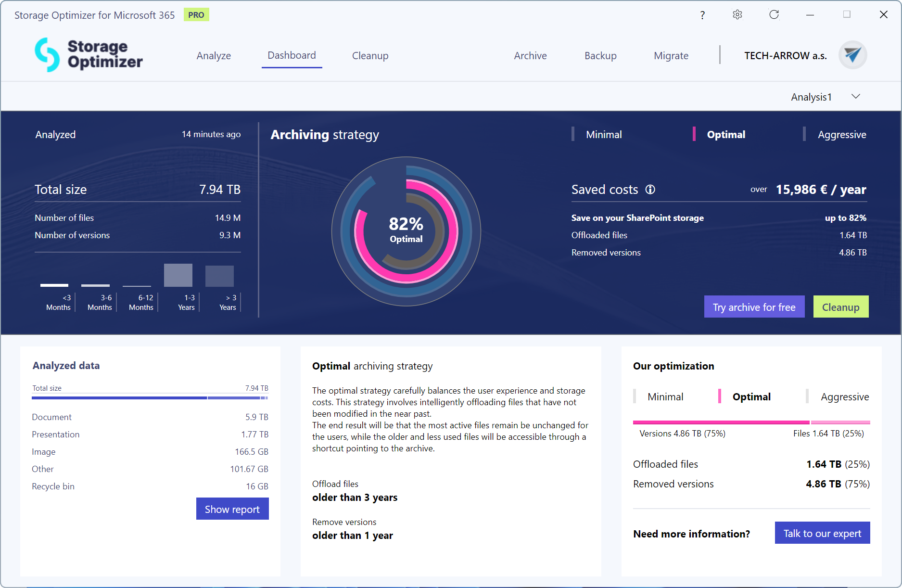This screenshot has height=588, width=902.
Task: Click the refresh icon in title bar
Action: coord(774,15)
